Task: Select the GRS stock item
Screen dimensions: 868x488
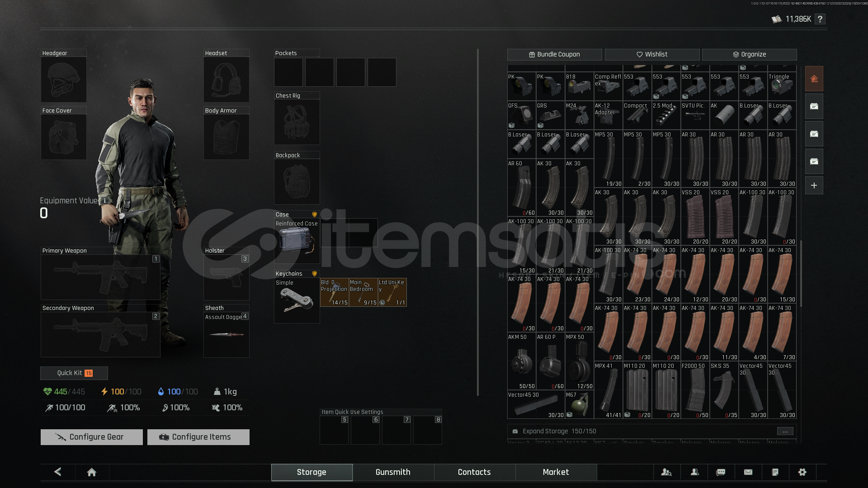Action: click(x=551, y=115)
